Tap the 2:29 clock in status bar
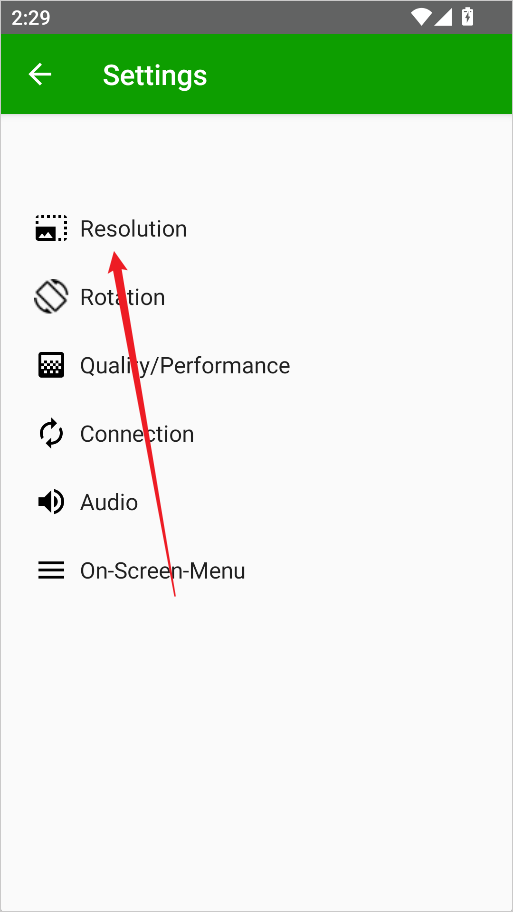The image size is (513, 912). [x=31, y=18]
